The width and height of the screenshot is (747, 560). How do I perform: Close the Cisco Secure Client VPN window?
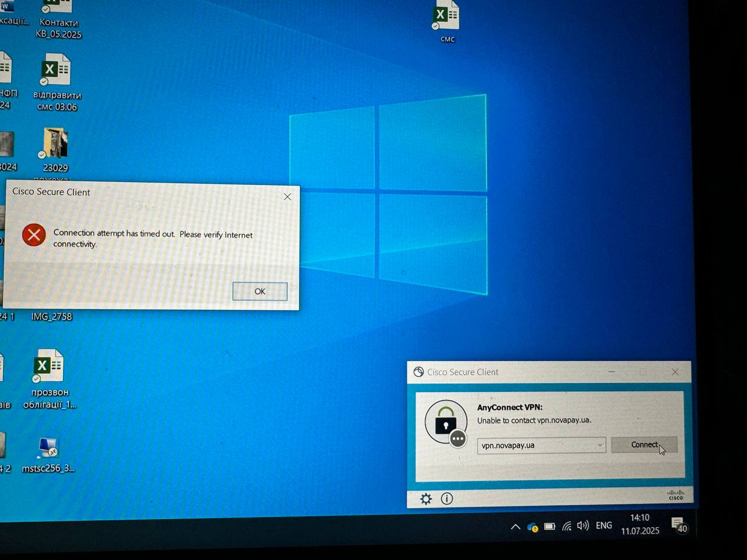pos(675,372)
